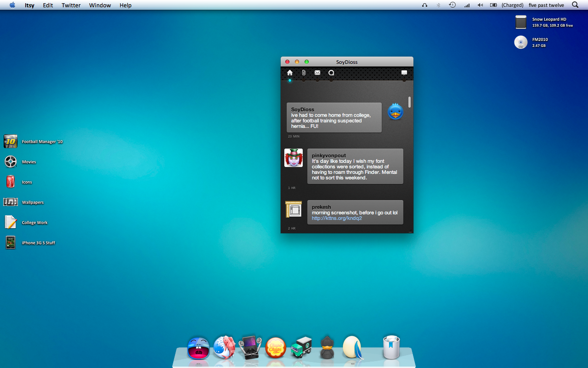588x368 pixels.
Task: Open Spotlight search magnifier
Action: (x=575, y=5)
